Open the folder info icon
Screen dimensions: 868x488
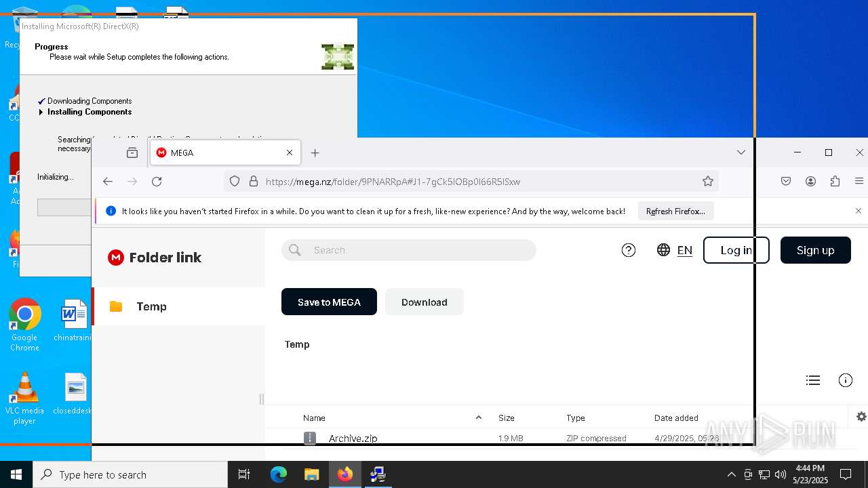point(846,380)
